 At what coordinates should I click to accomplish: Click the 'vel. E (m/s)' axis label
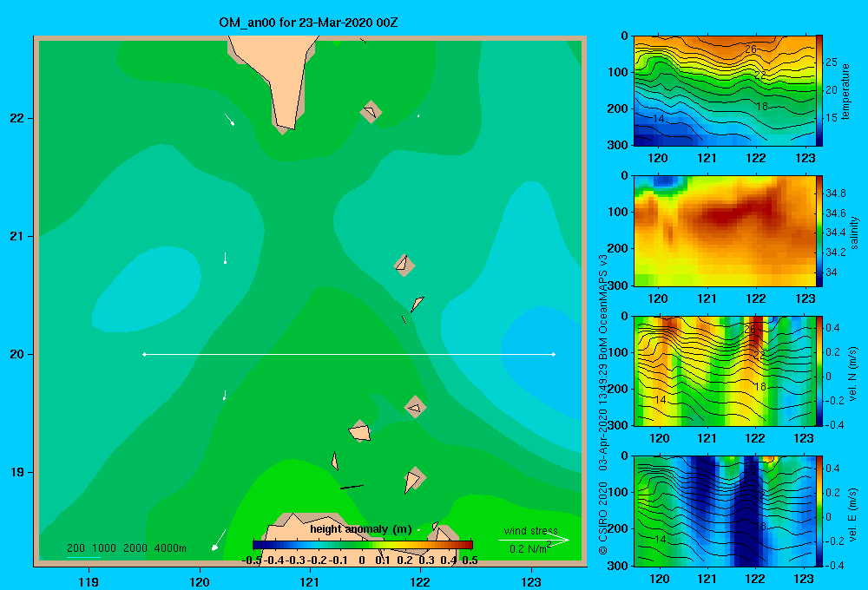(853, 515)
